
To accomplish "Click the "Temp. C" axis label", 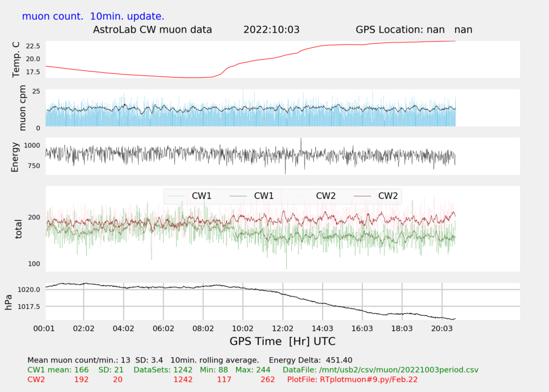I will point(16,60).
